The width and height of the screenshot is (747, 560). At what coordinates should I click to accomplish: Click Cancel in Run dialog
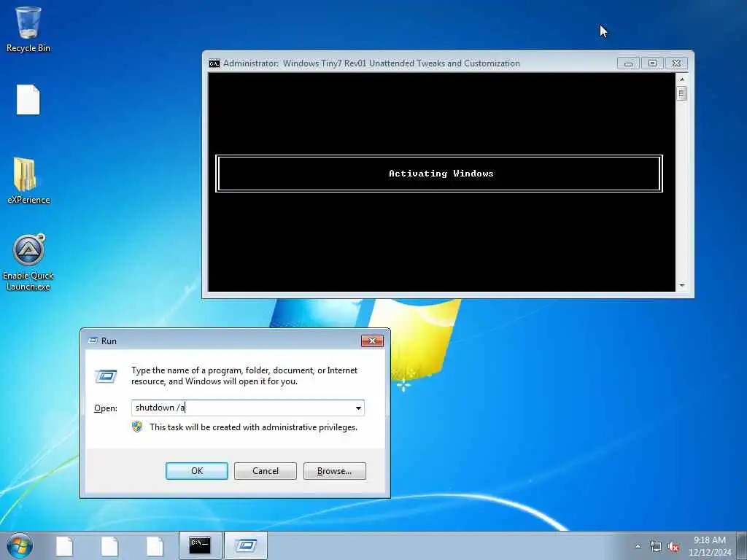point(266,471)
